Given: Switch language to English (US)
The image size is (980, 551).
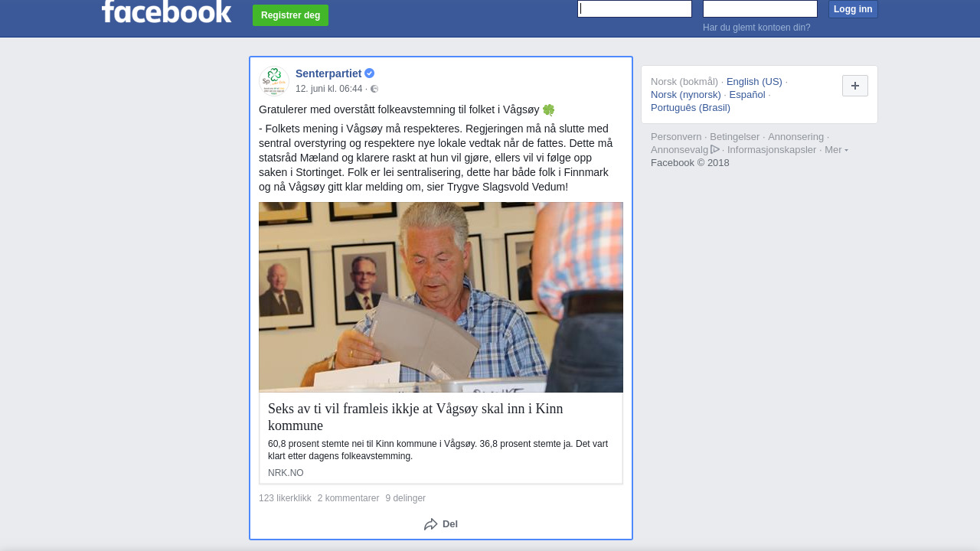Looking at the screenshot, I should (x=754, y=82).
